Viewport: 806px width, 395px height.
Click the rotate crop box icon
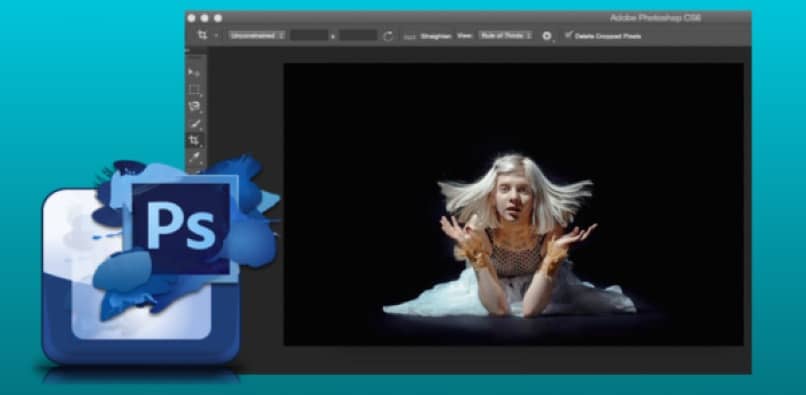pos(389,36)
